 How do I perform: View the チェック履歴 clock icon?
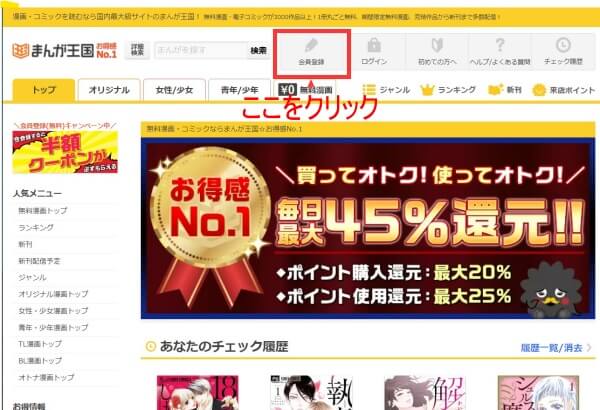563,45
